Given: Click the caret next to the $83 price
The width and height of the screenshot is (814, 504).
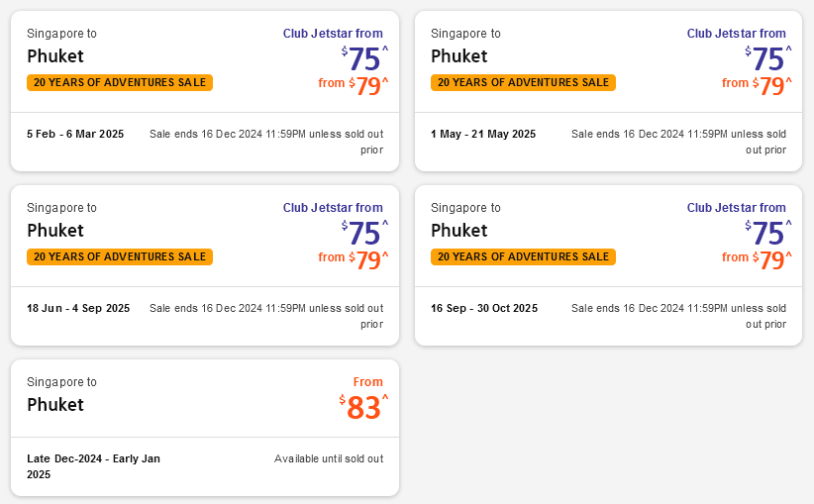Looking at the screenshot, I should pos(385,397).
